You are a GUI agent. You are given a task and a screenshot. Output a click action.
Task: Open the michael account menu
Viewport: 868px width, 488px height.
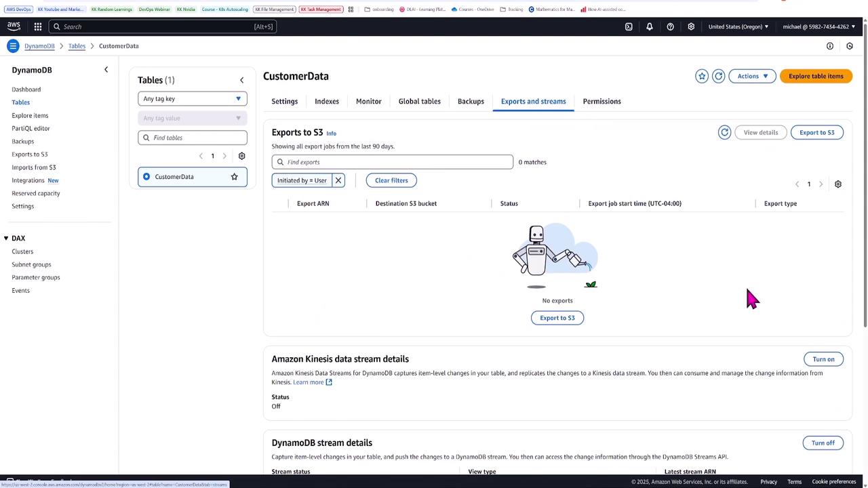point(819,26)
